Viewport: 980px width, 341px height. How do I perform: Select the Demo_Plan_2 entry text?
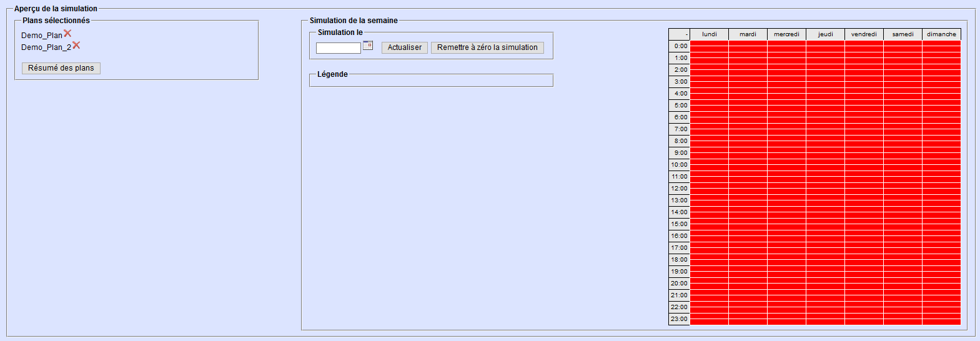(46, 47)
